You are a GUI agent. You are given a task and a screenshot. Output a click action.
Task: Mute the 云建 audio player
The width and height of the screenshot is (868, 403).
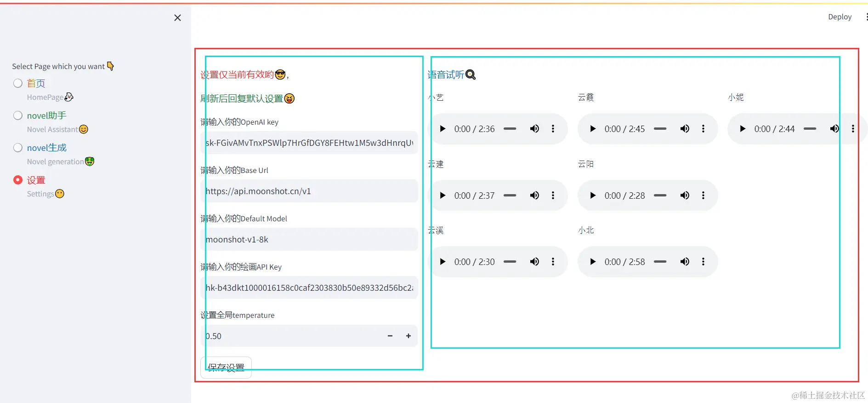coord(534,196)
